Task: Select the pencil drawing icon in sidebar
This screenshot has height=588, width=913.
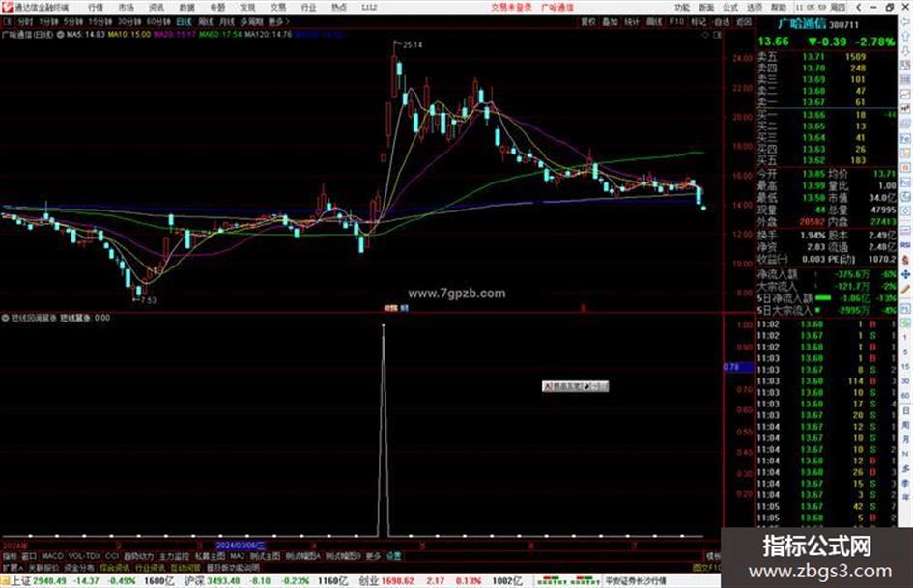Action: click(905, 289)
